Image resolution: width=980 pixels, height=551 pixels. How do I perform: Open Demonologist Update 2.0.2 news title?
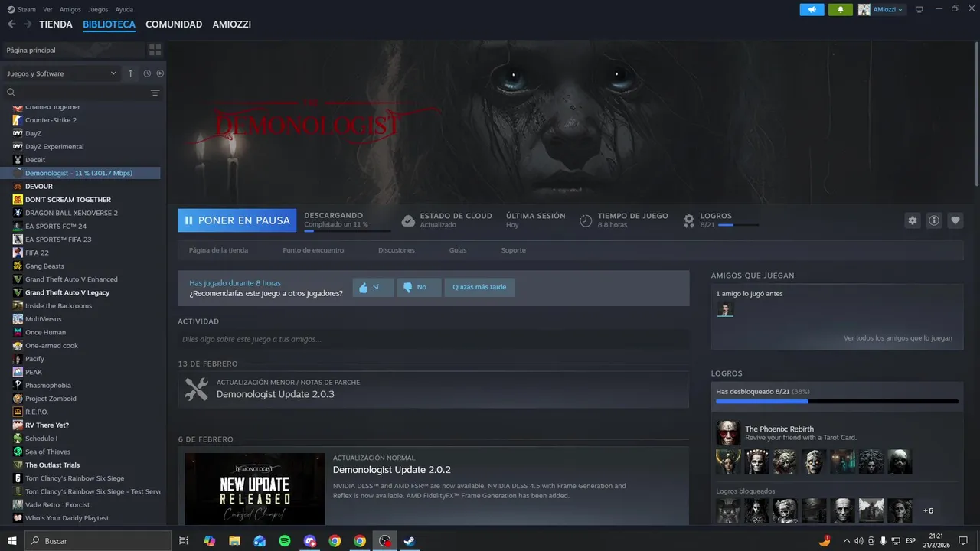pyautogui.click(x=391, y=470)
